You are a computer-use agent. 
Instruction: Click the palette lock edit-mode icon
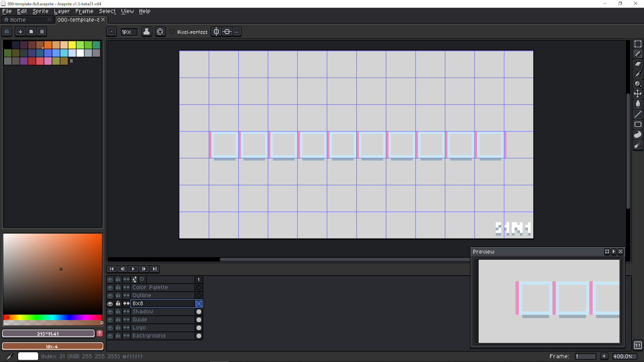tap(7, 31)
